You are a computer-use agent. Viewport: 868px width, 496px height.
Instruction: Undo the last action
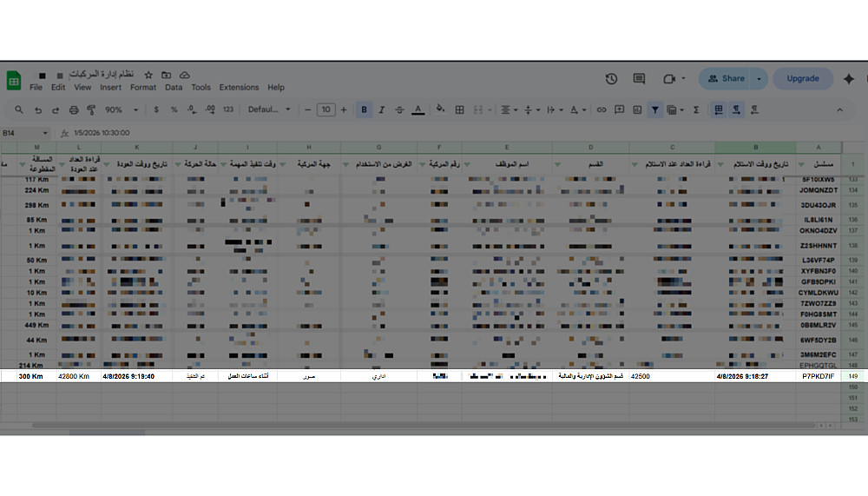(x=38, y=109)
